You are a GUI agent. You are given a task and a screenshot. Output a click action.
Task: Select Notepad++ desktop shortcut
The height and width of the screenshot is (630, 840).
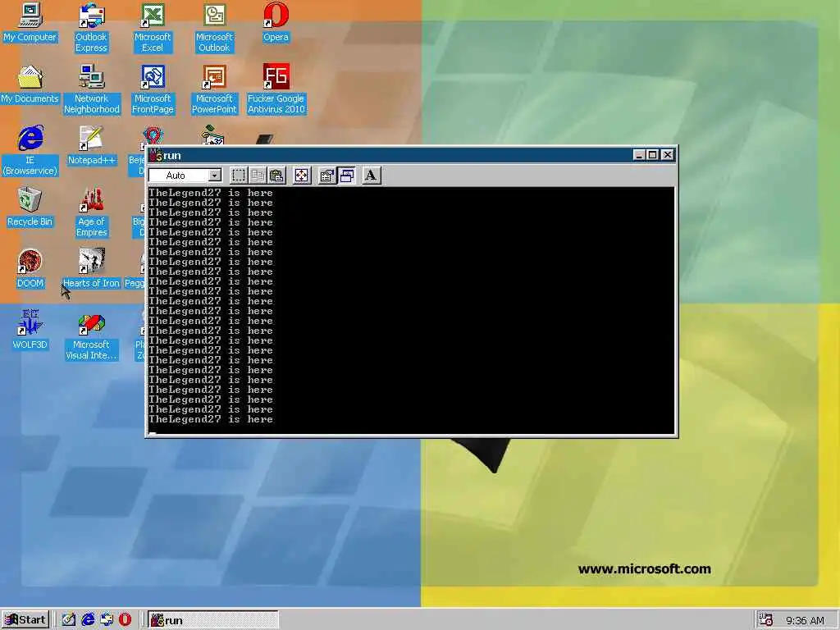(92, 146)
